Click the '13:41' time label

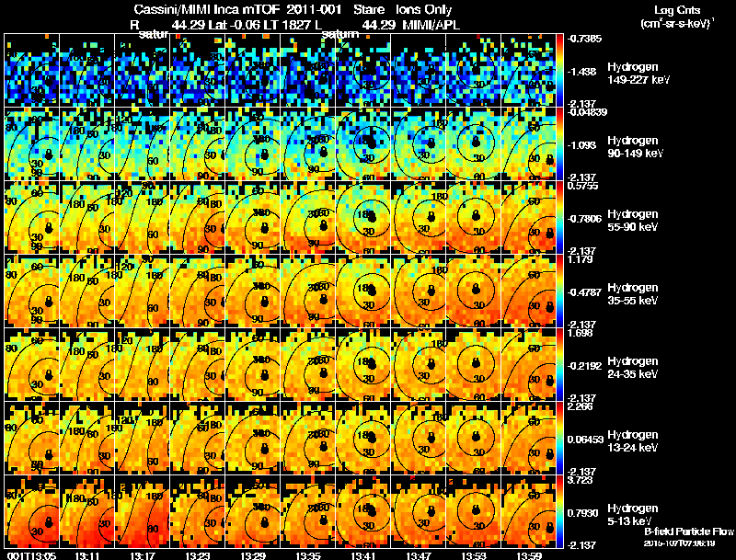click(x=363, y=555)
